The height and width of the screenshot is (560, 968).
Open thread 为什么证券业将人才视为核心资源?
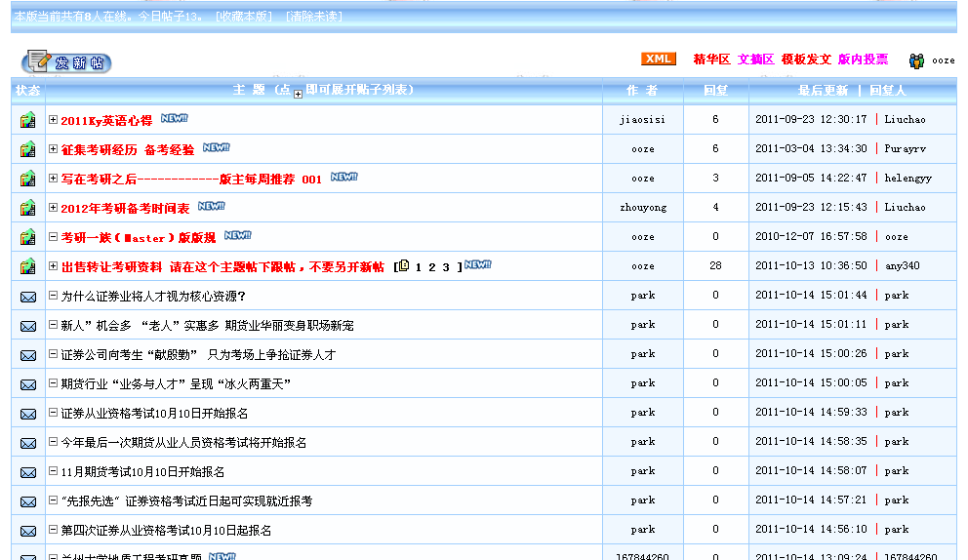click(154, 297)
